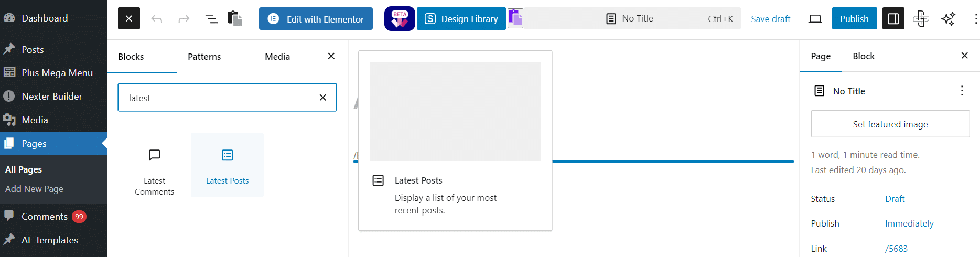Publish the page
Image resolution: width=980 pixels, height=257 pixels.
[x=854, y=19]
